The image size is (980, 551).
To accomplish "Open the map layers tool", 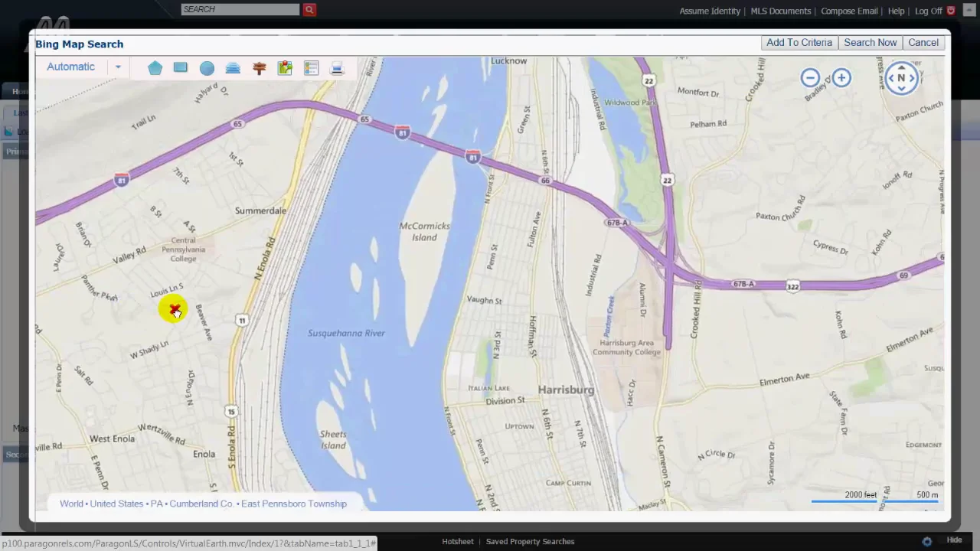I will (x=233, y=68).
